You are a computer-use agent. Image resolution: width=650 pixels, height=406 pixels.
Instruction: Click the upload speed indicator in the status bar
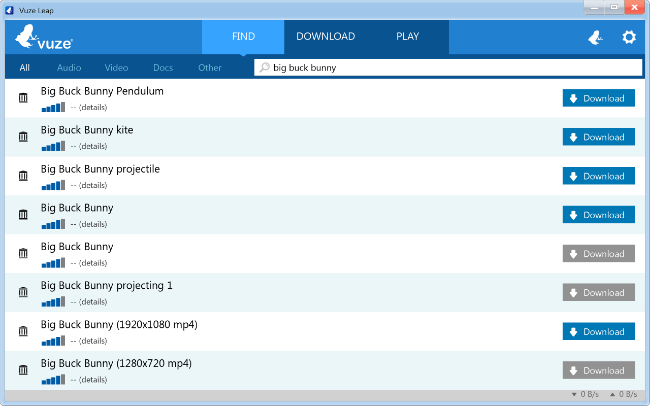coord(623,394)
